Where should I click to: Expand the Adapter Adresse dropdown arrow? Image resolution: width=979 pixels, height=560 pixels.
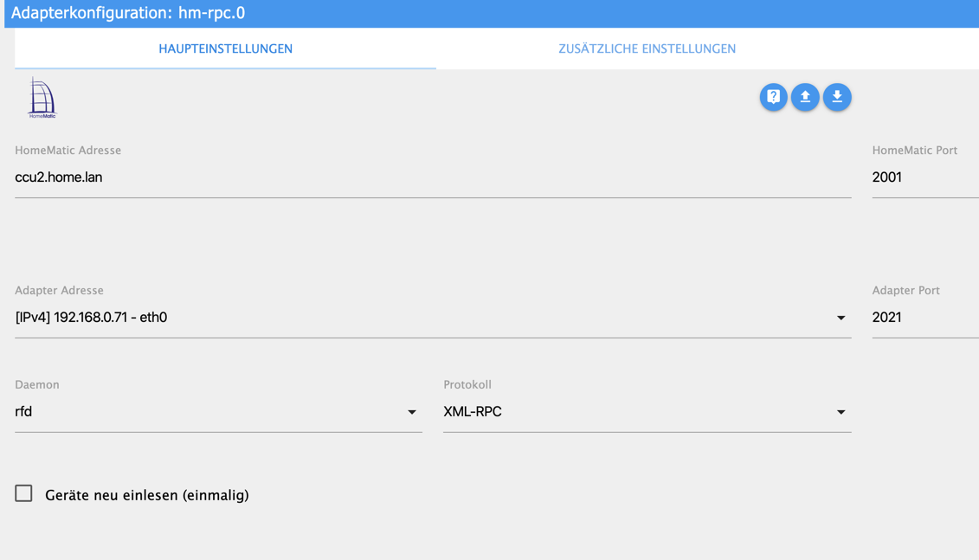[x=841, y=318]
